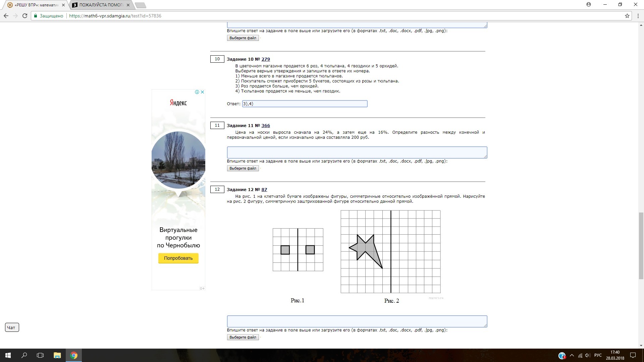This screenshot has width=644, height=362.
Task: Open ad info icon on Yandex banner
Action: click(197, 92)
